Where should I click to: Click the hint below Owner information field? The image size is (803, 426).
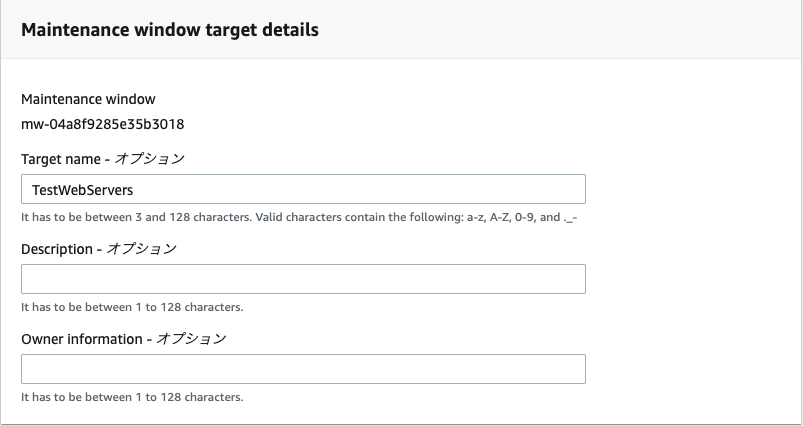[x=132, y=397]
